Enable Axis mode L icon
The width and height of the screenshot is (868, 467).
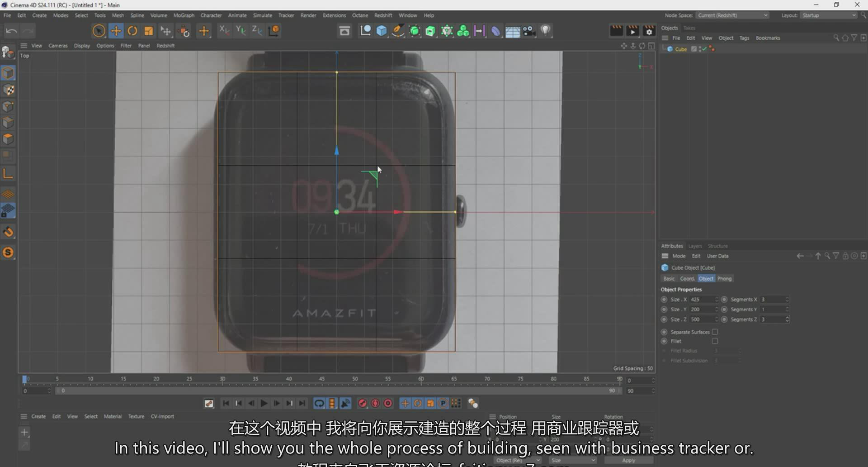click(x=8, y=173)
